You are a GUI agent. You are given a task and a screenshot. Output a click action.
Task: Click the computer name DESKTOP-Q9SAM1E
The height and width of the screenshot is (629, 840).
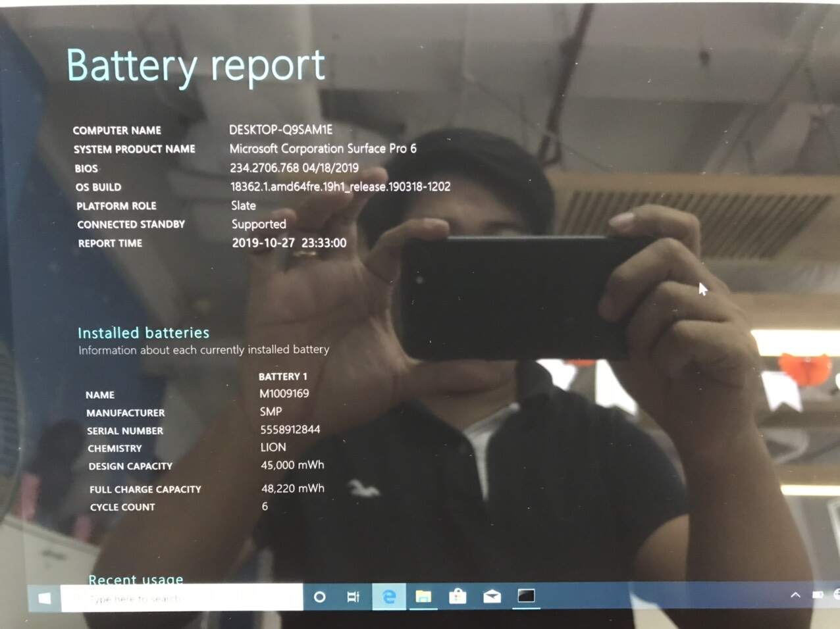point(280,130)
